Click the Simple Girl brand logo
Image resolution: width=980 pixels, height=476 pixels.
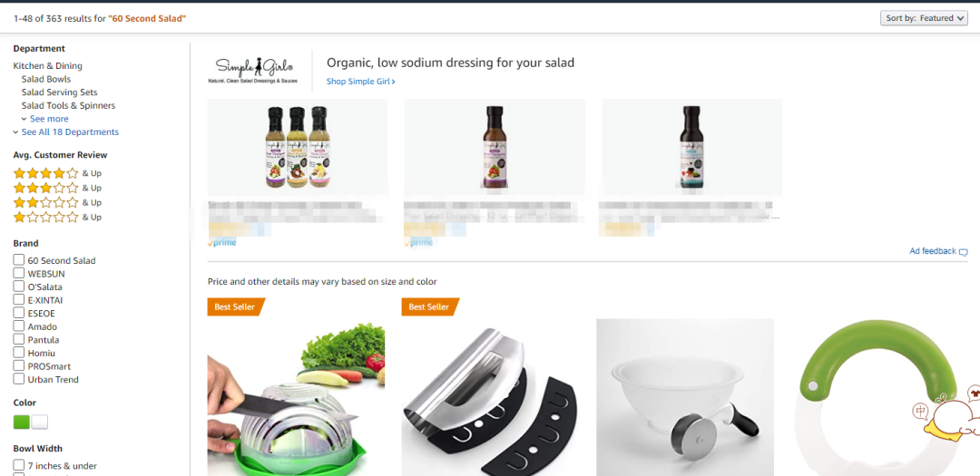point(254,70)
